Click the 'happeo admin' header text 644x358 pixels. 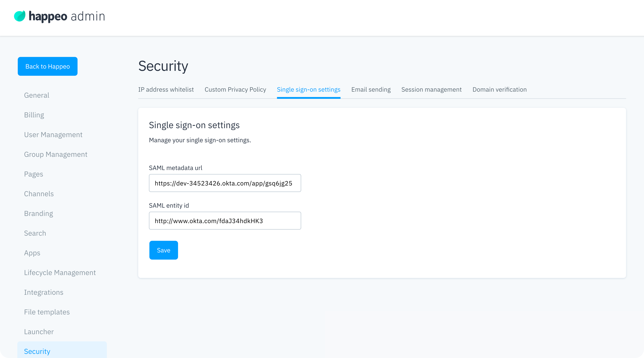pos(67,16)
